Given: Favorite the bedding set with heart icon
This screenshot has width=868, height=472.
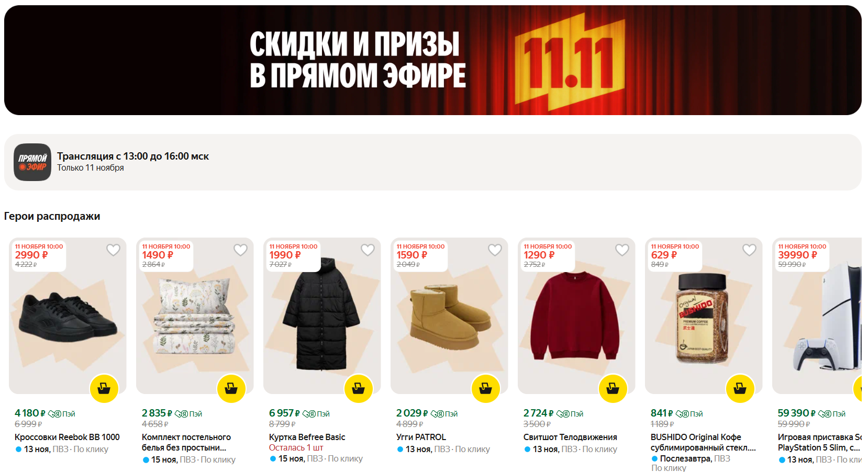Looking at the screenshot, I should coord(241,250).
